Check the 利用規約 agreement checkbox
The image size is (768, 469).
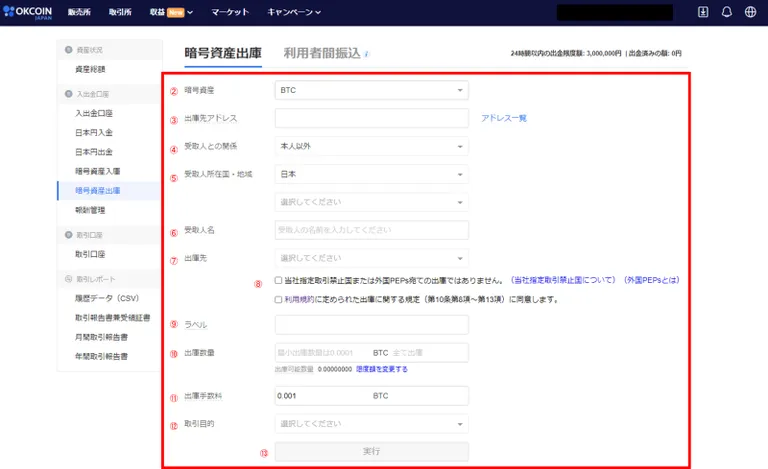click(x=278, y=299)
